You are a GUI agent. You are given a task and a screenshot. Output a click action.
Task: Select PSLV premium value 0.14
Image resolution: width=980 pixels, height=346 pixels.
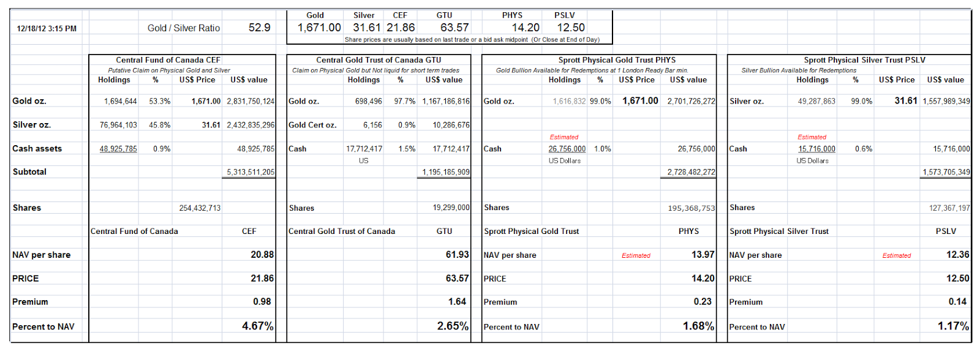pos(957,302)
